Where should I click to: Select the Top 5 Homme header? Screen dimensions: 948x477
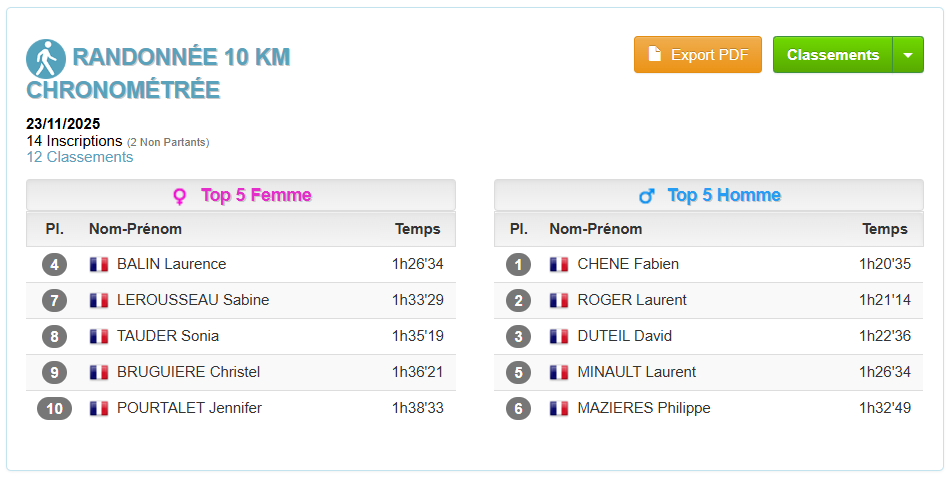tap(724, 195)
